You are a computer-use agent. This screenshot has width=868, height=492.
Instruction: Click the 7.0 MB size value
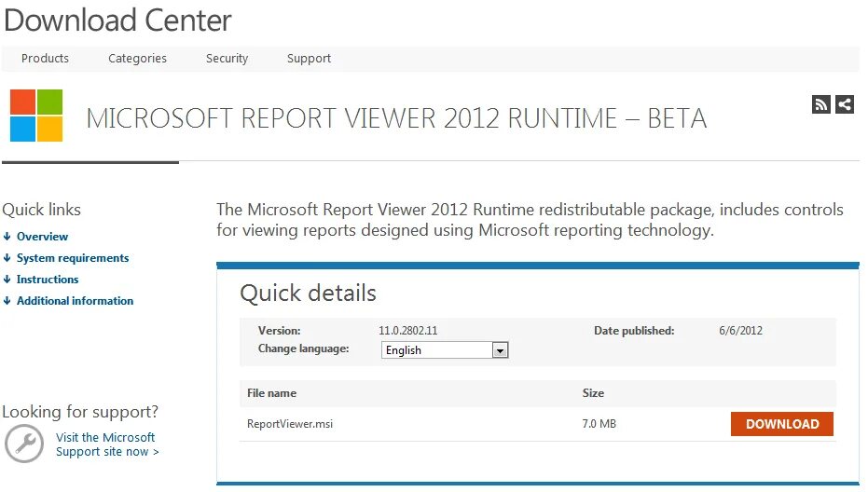599,424
